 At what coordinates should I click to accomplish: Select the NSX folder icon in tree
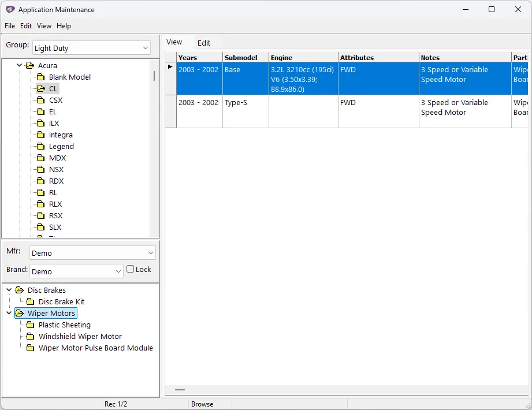click(40, 169)
